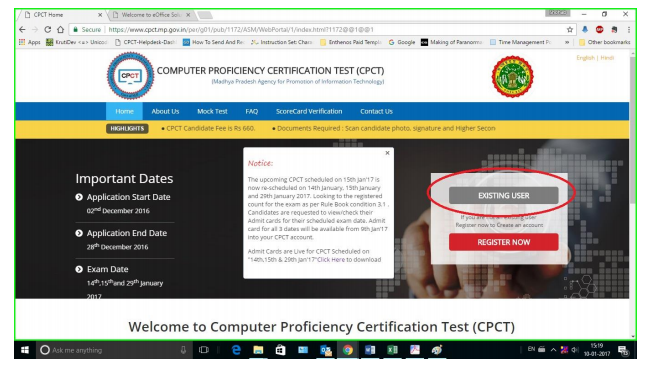Go to browser home icon
The width and height of the screenshot is (646, 365).
61,30
